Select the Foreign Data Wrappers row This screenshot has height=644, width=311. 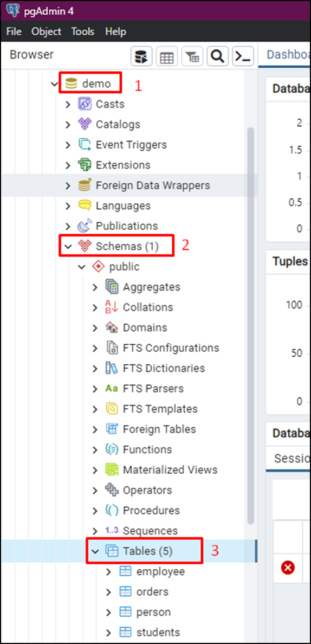click(129, 185)
